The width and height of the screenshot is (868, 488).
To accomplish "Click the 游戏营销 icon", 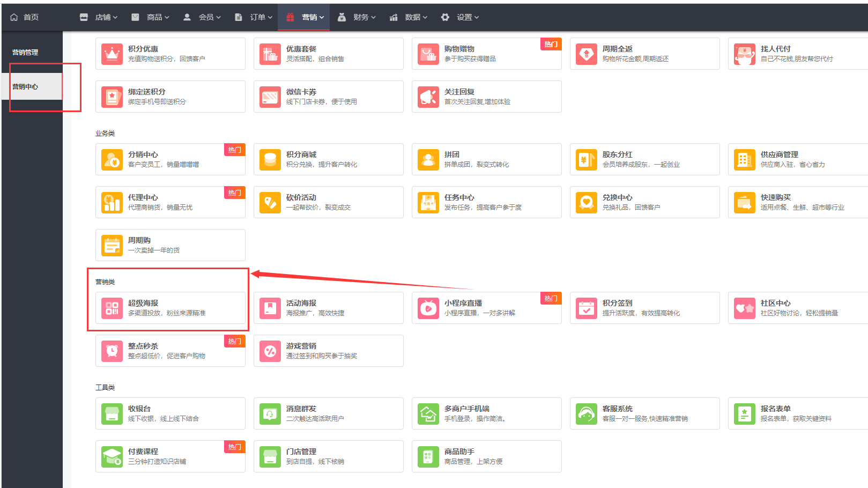I will [270, 351].
